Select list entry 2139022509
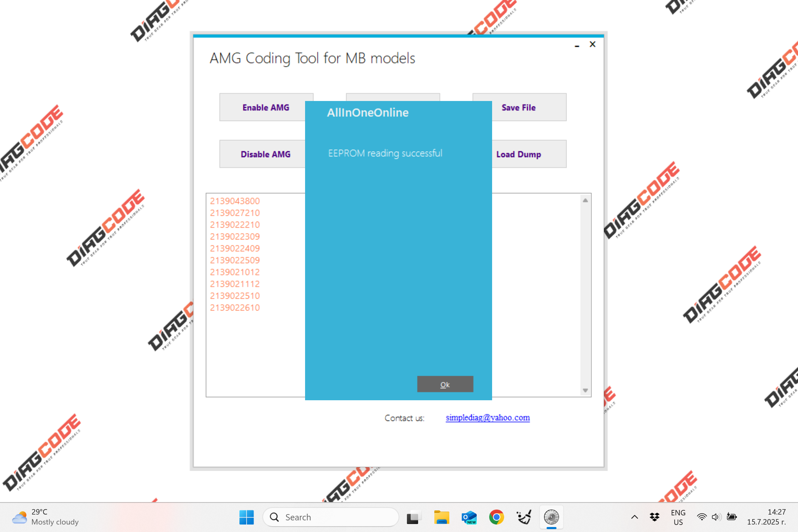 click(235, 260)
